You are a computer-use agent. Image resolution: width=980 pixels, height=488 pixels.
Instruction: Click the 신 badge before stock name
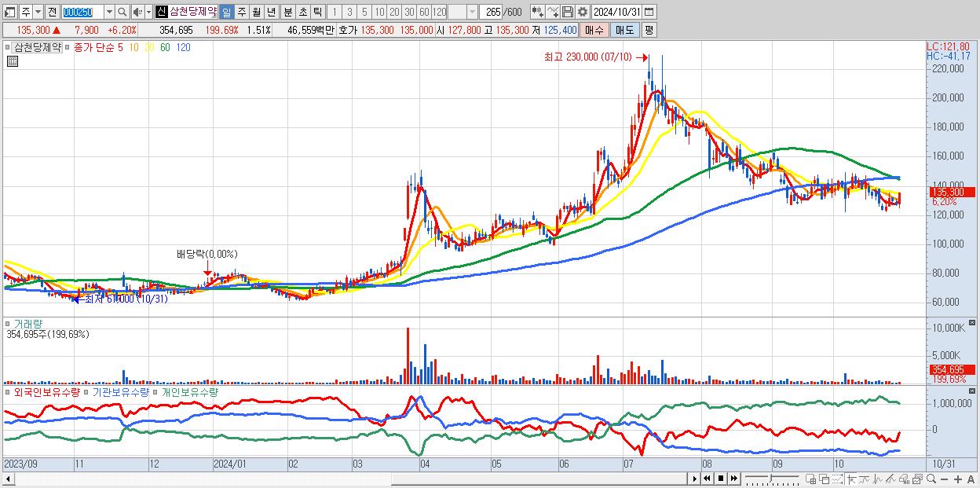pos(161,12)
